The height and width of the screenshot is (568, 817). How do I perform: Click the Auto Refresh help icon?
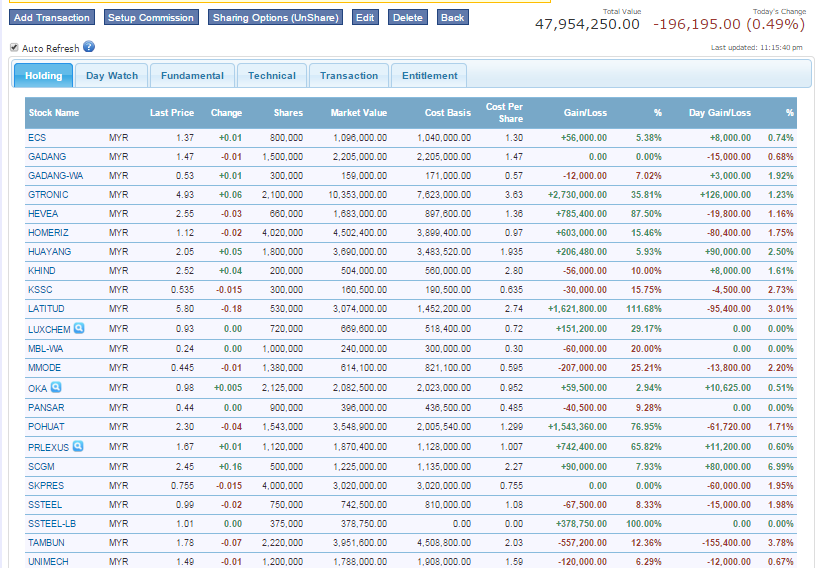click(x=89, y=47)
